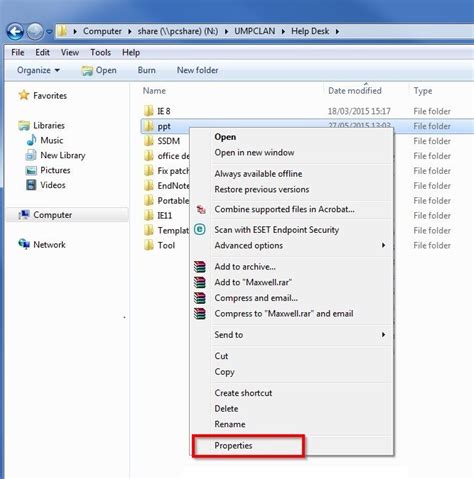Click the Network icon in navigation pane
Screen dimensions: 474x479
point(24,244)
